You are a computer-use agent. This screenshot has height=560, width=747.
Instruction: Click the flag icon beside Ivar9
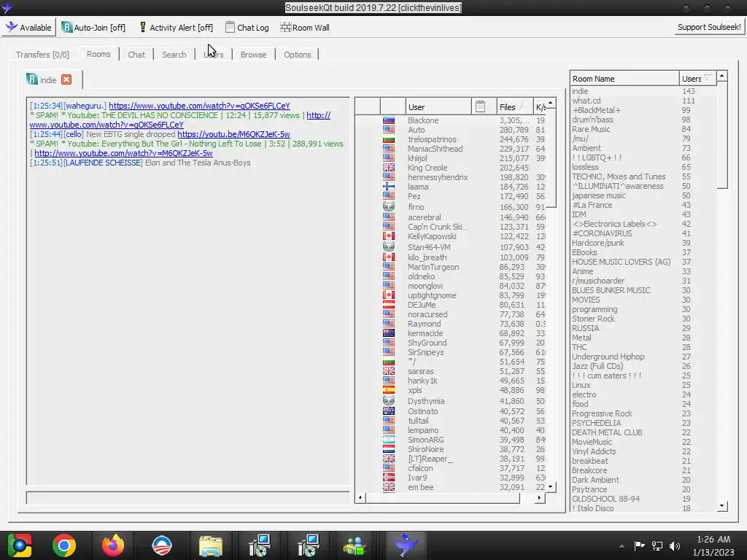tap(389, 478)
